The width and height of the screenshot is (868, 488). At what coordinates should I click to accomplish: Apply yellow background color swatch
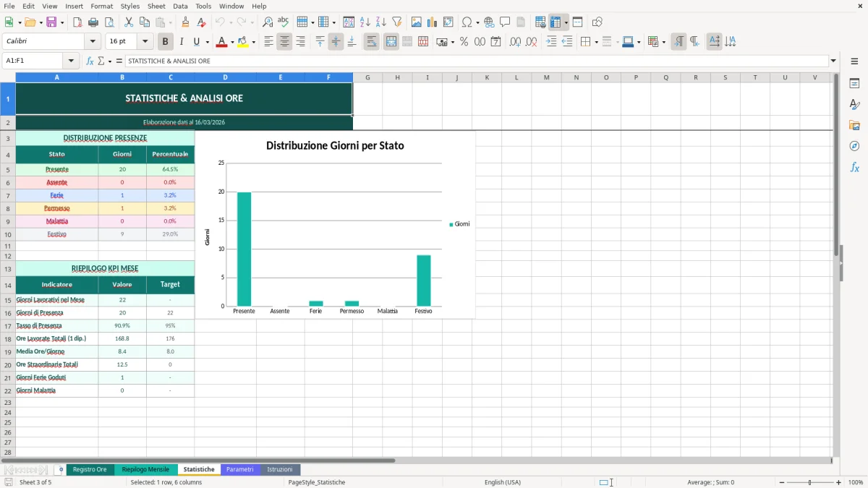(243, 42)
